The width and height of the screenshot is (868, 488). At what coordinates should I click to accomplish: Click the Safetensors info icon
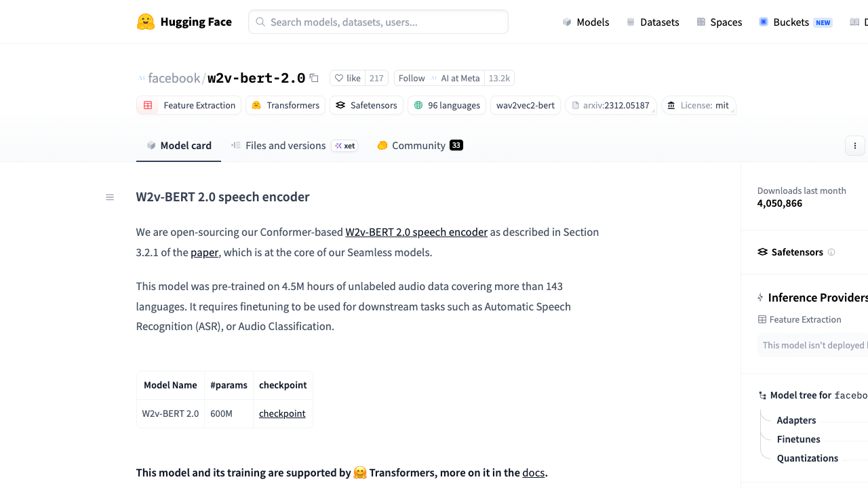pyautogui.click(x=831, y=252)
